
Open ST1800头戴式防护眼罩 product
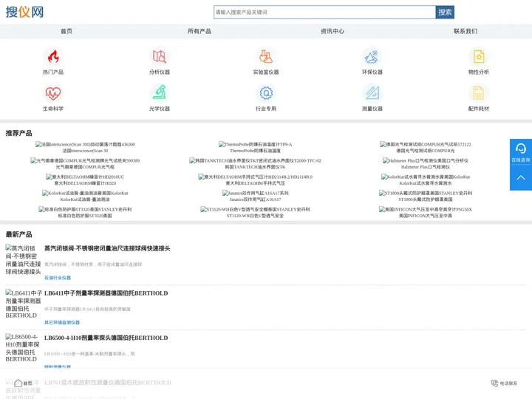[426, 196]
